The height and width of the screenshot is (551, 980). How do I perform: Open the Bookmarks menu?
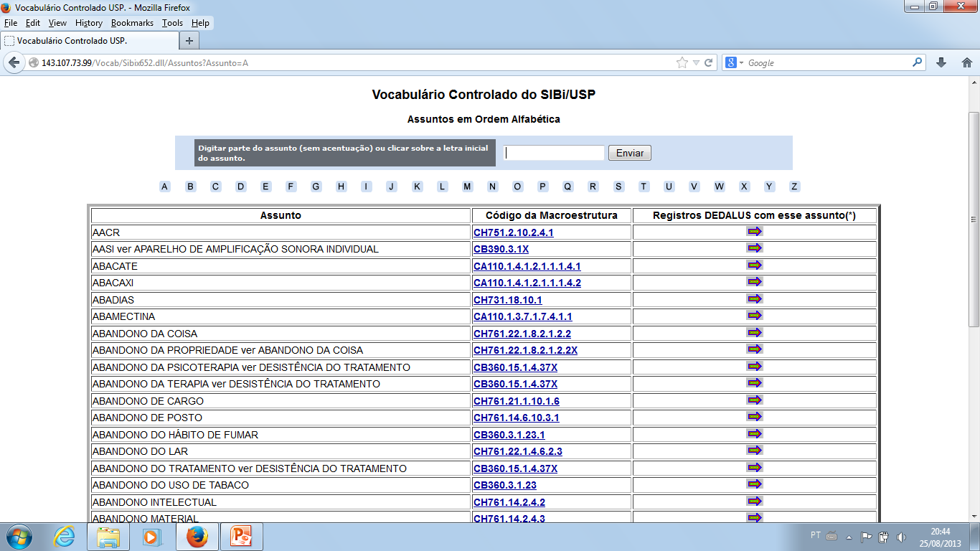[x=132, y=23]
